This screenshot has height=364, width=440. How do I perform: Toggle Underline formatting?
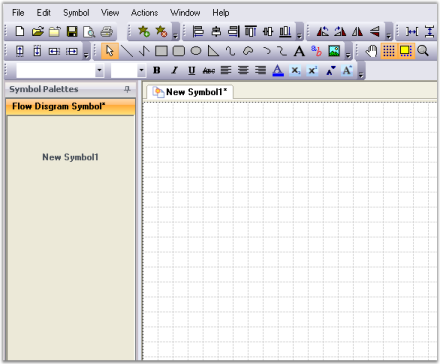(191, 70)
